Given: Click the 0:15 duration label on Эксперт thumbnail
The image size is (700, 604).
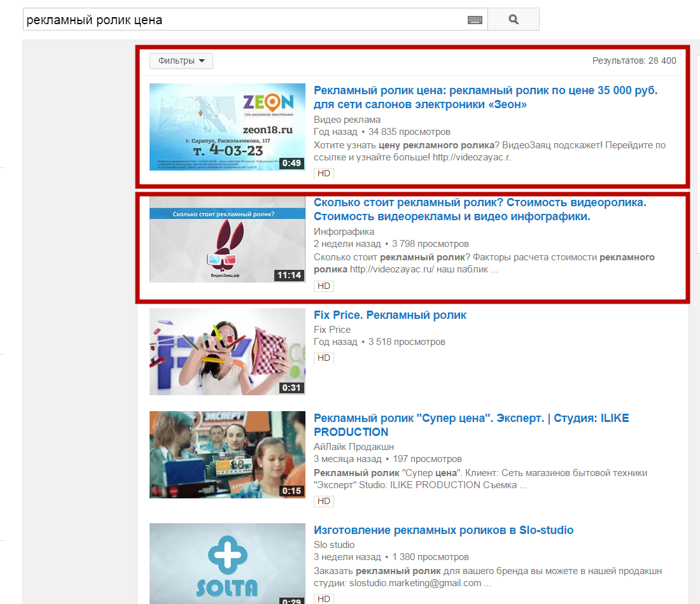Looking at the screenshot, I should (291, 491).
